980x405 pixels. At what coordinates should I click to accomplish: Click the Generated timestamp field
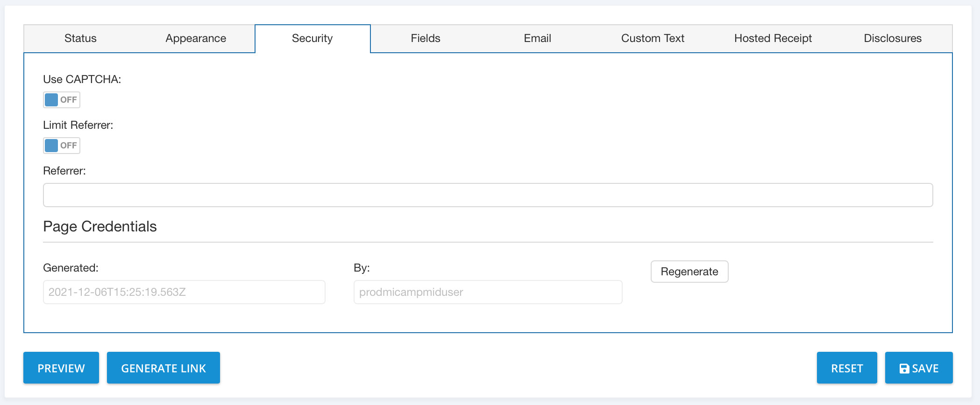tap(184, 292)
